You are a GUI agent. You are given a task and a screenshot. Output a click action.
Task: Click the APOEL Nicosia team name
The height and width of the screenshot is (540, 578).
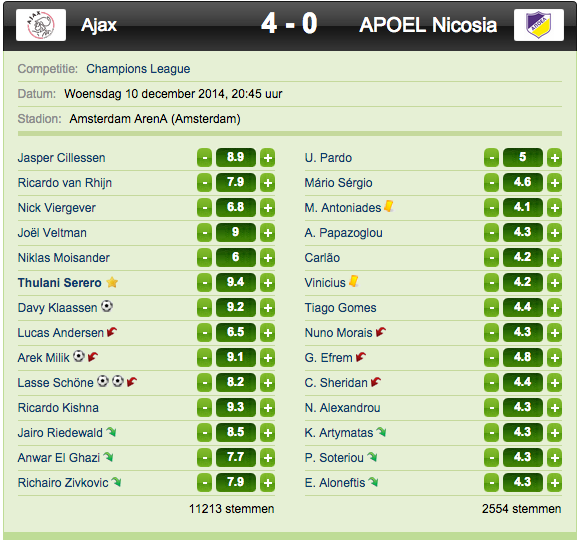pyautogui.click(x=428, y=25)
